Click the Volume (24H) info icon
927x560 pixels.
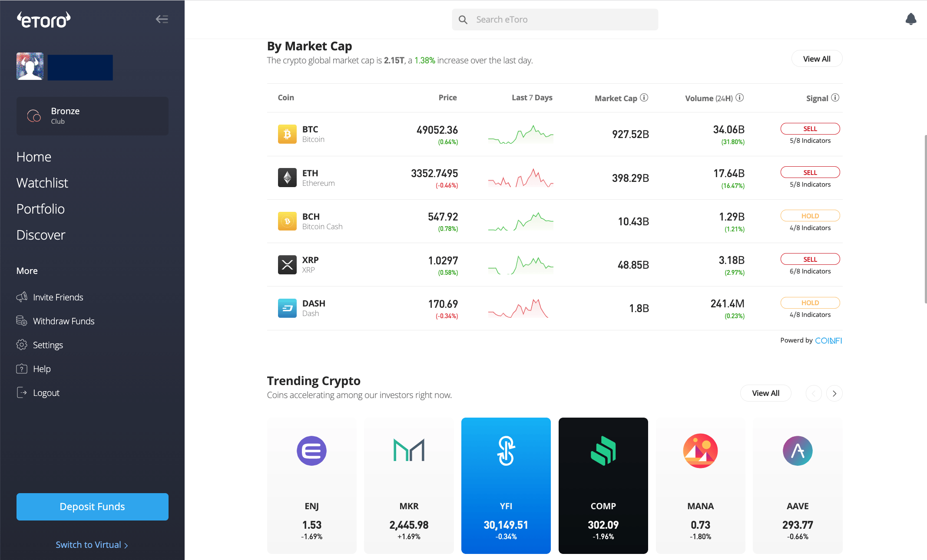(740, 98)
